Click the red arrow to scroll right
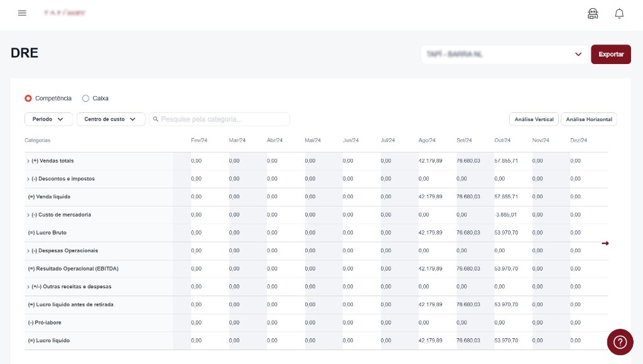Screen dimensions: 643x364 [605, 244]
